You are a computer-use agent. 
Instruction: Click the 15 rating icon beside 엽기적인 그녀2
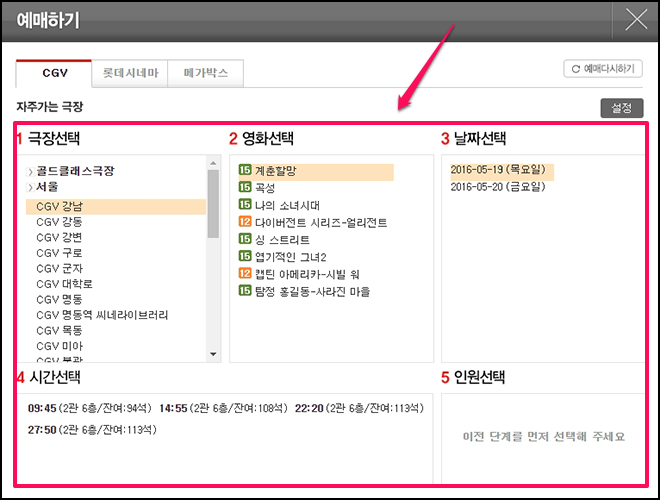245,256
